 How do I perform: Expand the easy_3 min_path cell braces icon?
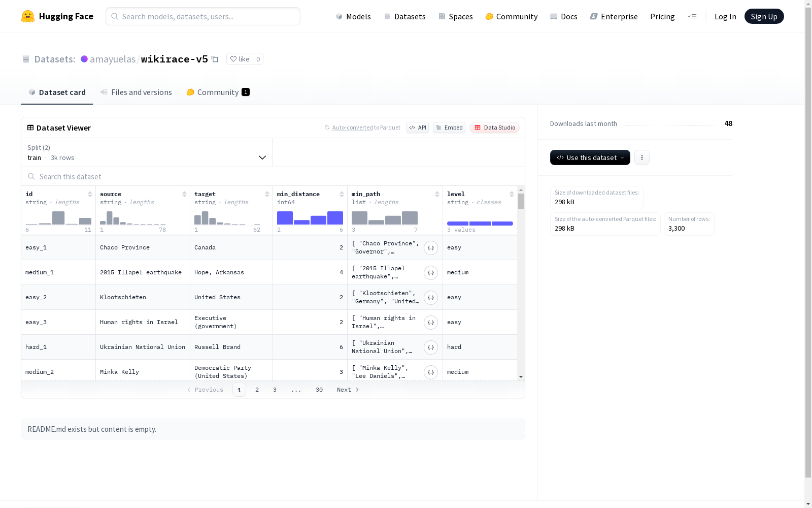tap(431, 323)
